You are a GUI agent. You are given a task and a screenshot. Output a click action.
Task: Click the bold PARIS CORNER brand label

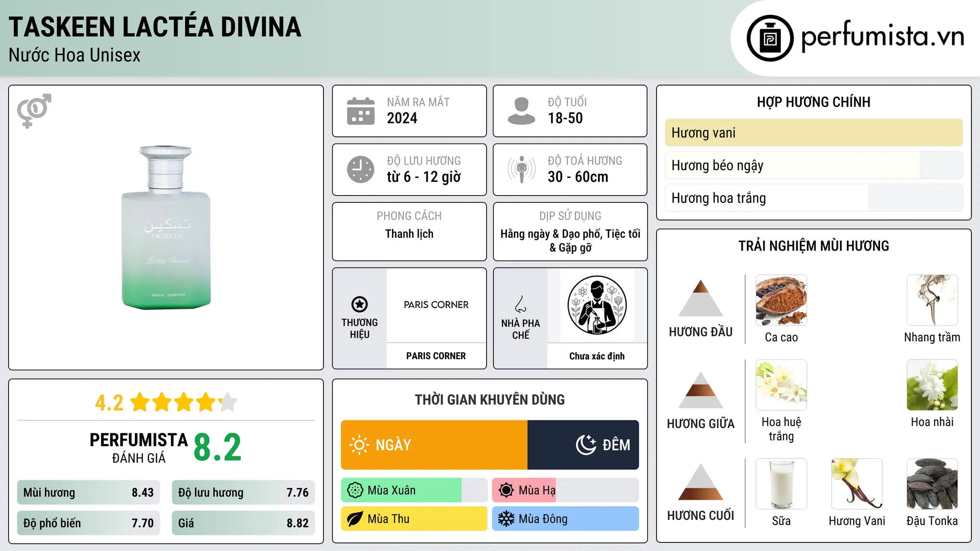coord(436,356)
